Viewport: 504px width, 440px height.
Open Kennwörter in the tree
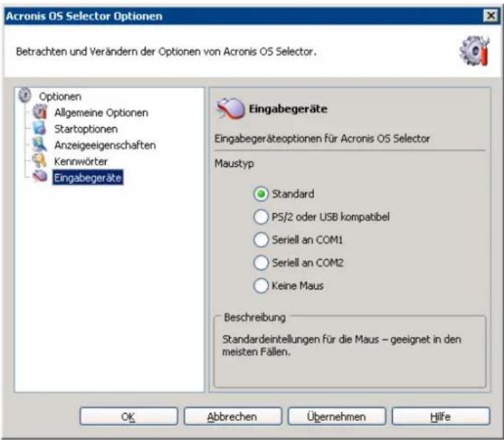pos(80,162)
